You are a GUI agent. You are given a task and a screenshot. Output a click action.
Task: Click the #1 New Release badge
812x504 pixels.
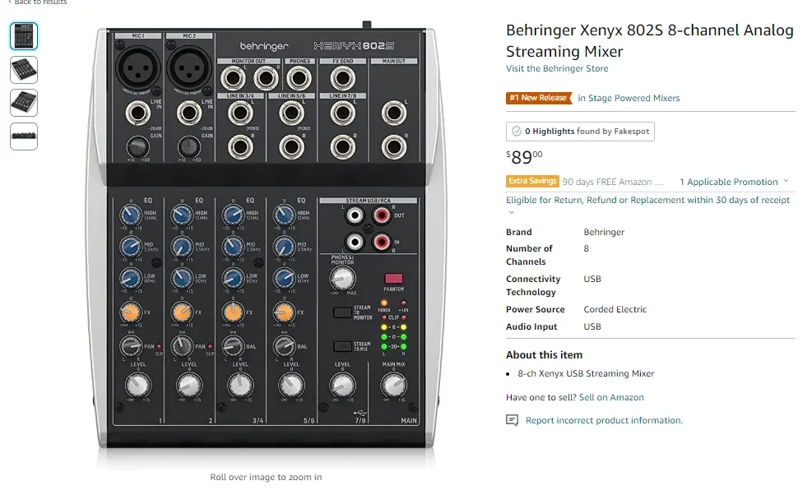[539, 98]
